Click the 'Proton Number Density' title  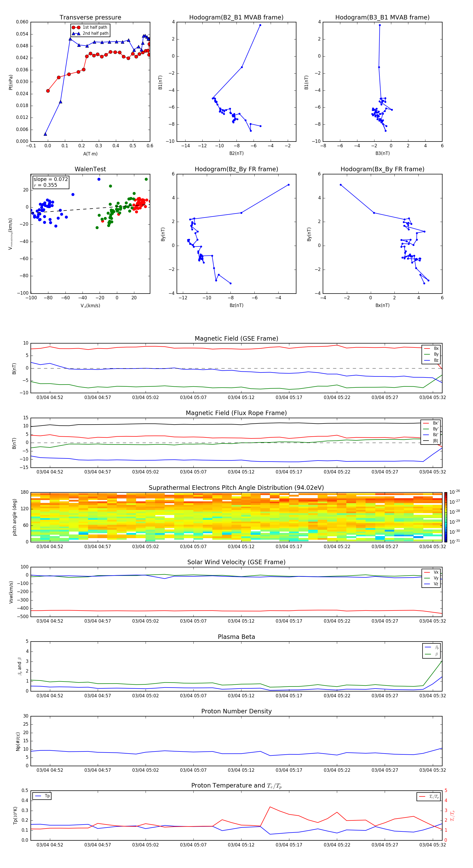pos(236,711)
